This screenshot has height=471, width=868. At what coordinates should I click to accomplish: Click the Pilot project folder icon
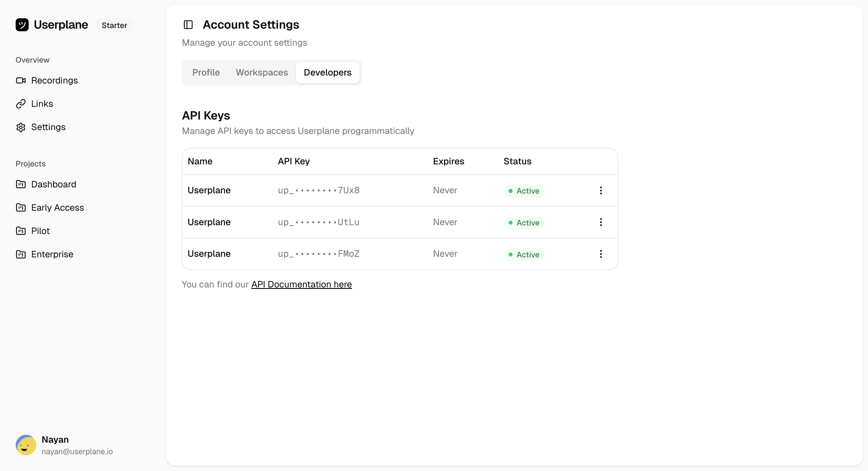tap(21, 231)
